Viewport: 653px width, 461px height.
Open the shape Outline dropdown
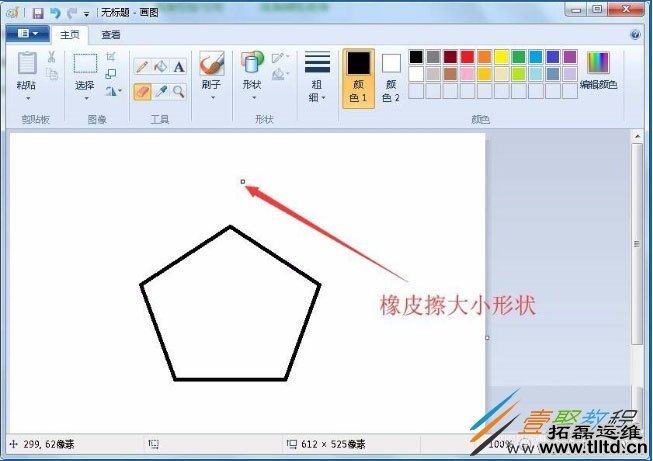(x=280, y=57)
